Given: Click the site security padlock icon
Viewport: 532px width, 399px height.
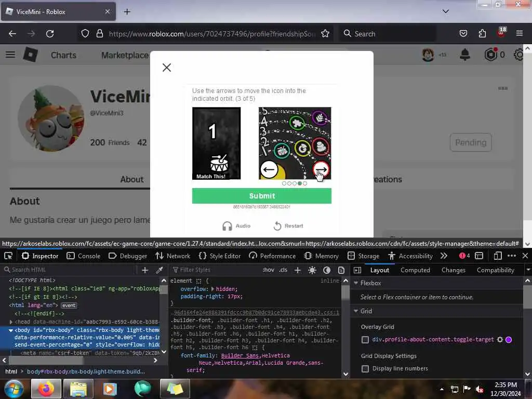Looking at the screenshot, I should click(99, 34).
